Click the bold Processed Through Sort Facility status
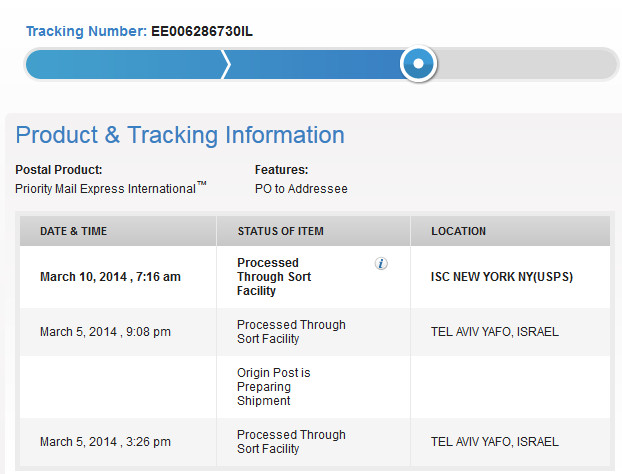The width and height of the screenshot is (622, 474). pyautogui.click(x=274, y=277)
